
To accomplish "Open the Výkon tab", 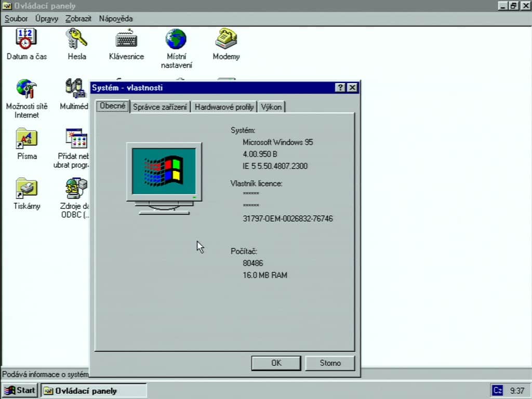I will [271, 107].
